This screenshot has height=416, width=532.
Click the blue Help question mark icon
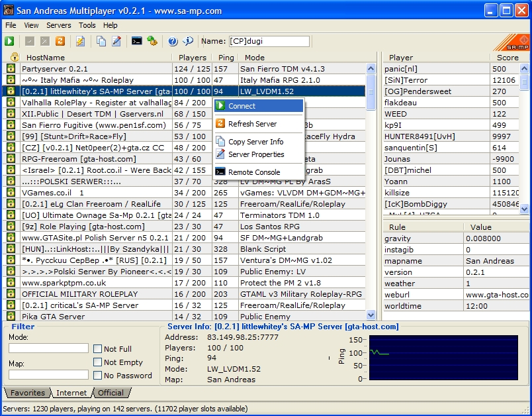click(x=173, y=41)
